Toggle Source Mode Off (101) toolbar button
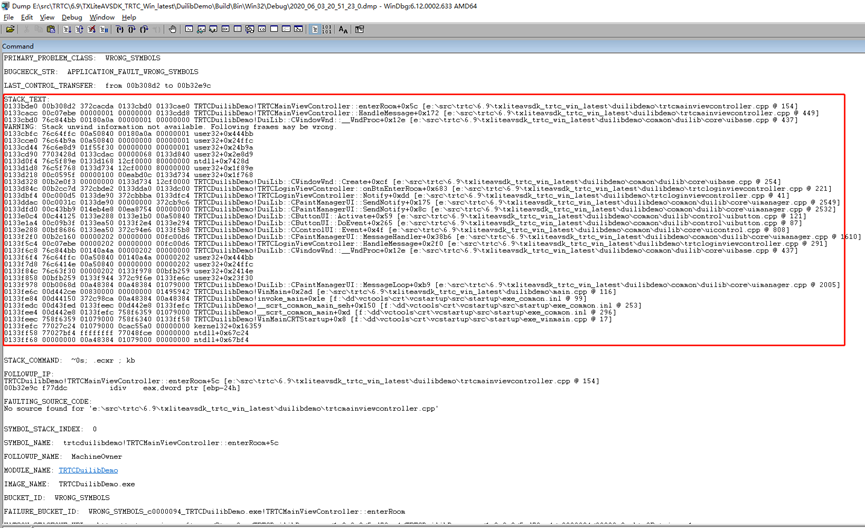This screenshot has width=865, height=528. coord(327,29)
